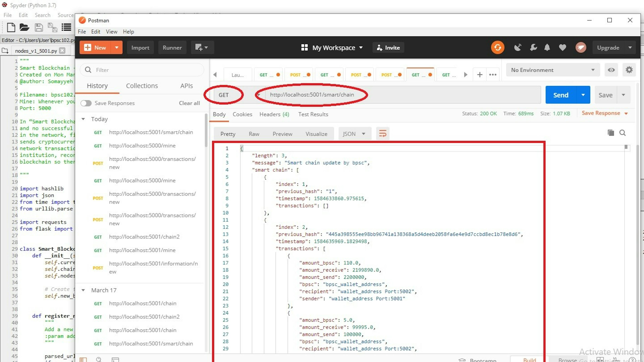The width and height of the screenshot is (644, 362).
Task: Open the Postman Help menu
Action: pyautogui.click(x=128, y=32)
